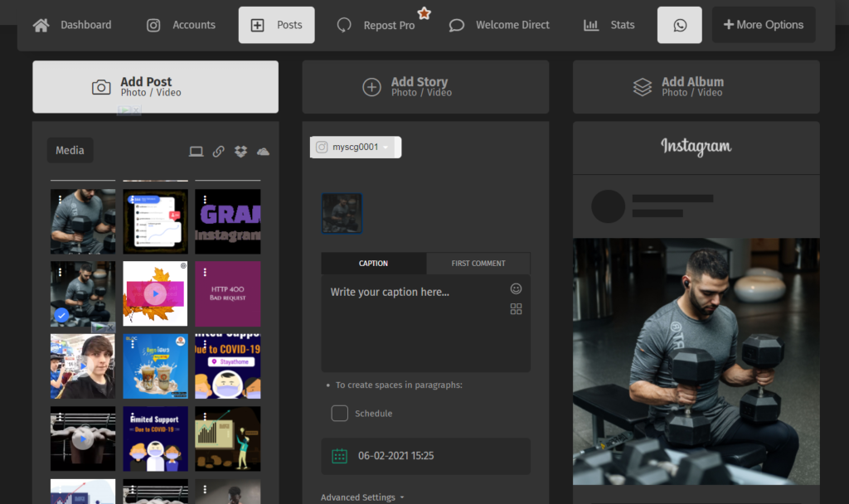Choose Add Album Photo / Video
This screenshot has height=504, width=849.
(x=696, y=86)
